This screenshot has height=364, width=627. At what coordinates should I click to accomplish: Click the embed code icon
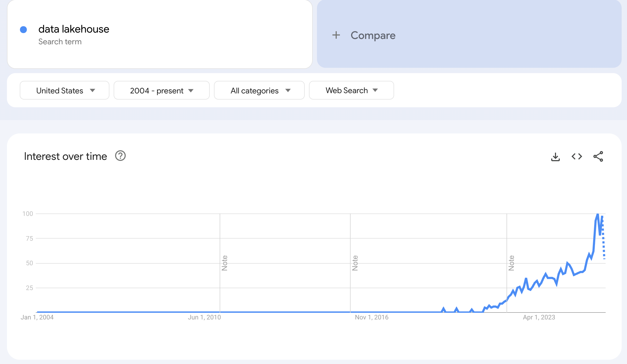(x=577, y=156)
